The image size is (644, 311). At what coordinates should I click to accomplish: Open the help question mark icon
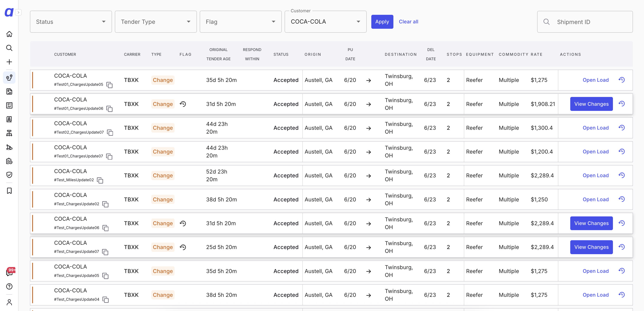click(x=9, y=287)
